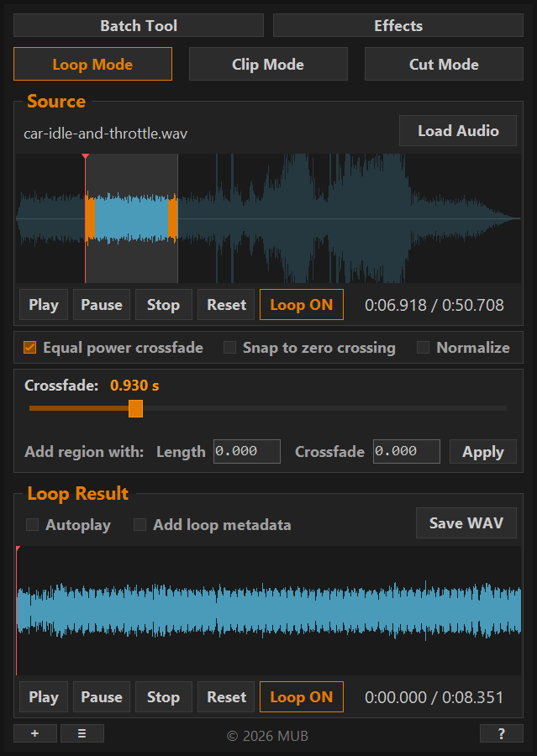Reset the loop result playhead
The image size is (537, 756).
pos(226,697)
